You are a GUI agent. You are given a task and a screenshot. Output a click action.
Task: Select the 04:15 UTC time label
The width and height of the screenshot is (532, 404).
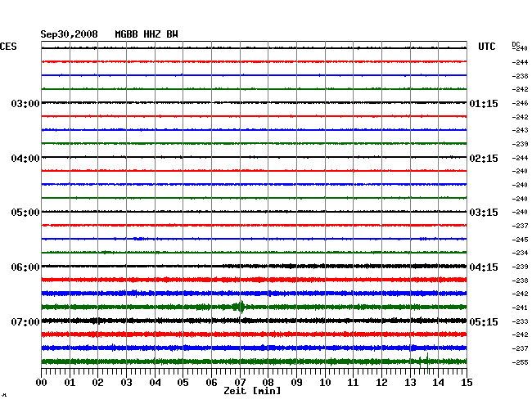tap(484, 267)
